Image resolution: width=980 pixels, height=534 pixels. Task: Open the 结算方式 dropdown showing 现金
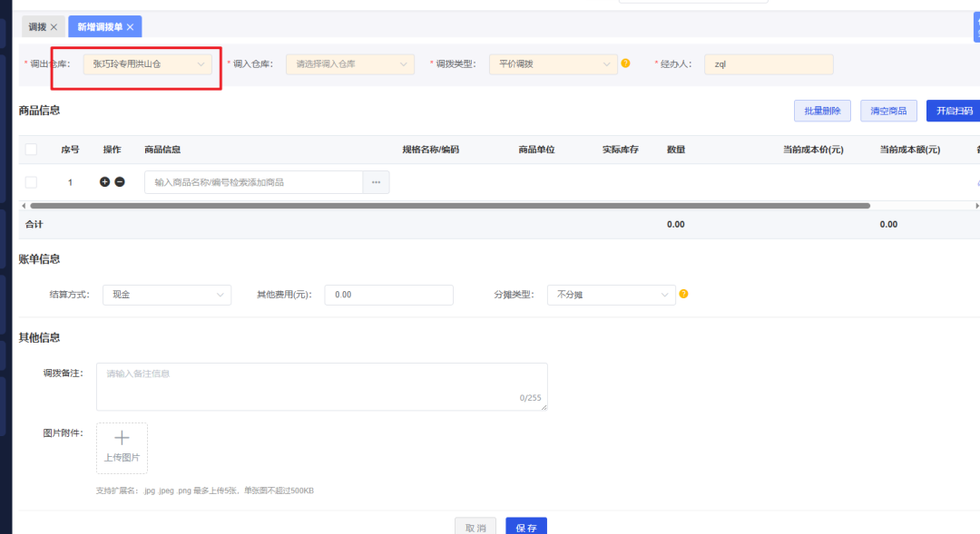click(167, 295)
